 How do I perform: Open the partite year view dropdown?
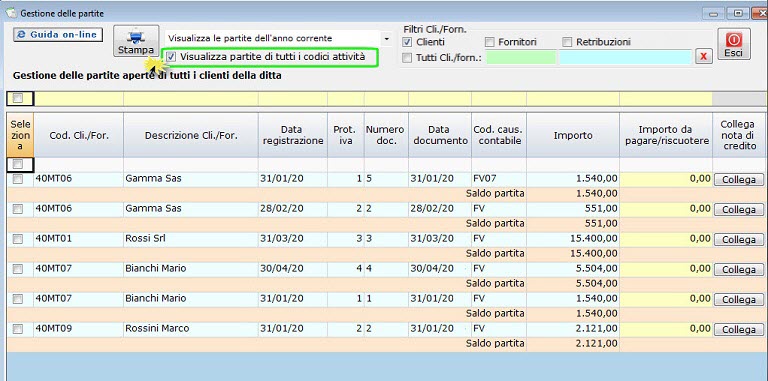(386, 38)
